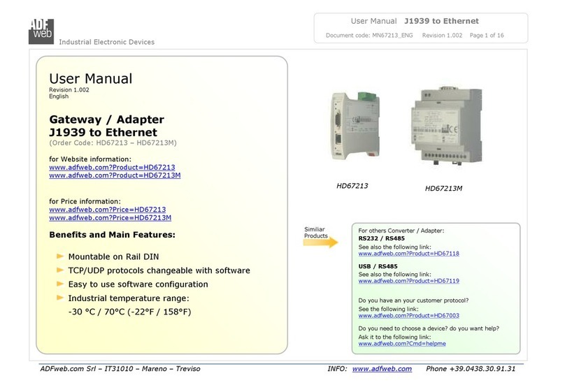Open customer protocol link Product=HD67003
The width and height of the screenshot is (565, 392).
(408, 315)
